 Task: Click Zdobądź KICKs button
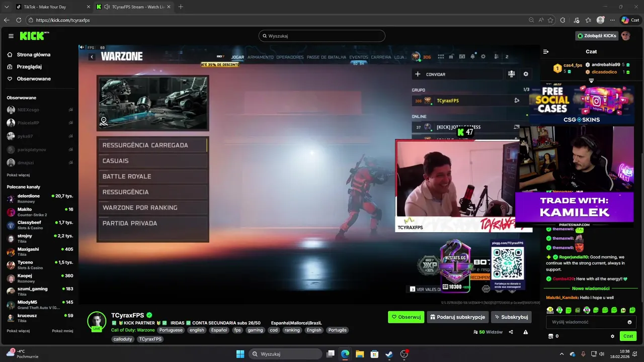[597, 36]
